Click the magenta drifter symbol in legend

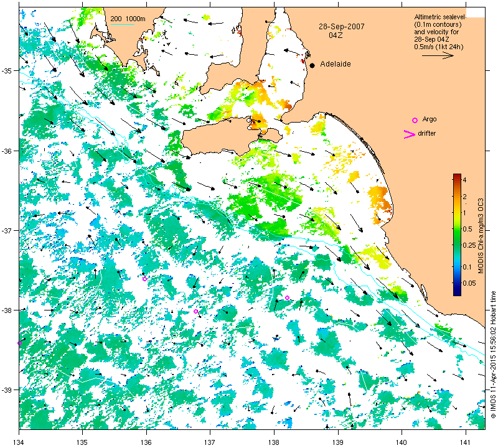pos(410,134)
